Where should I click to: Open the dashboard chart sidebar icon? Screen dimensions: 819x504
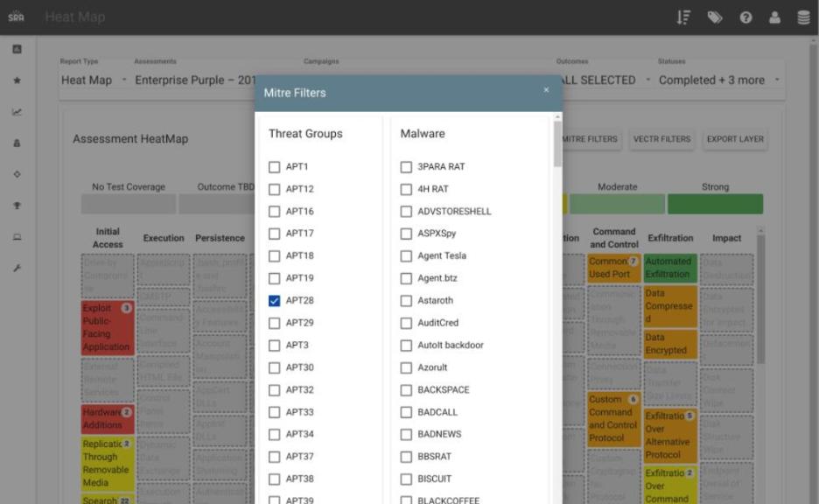tap(17, 49)
